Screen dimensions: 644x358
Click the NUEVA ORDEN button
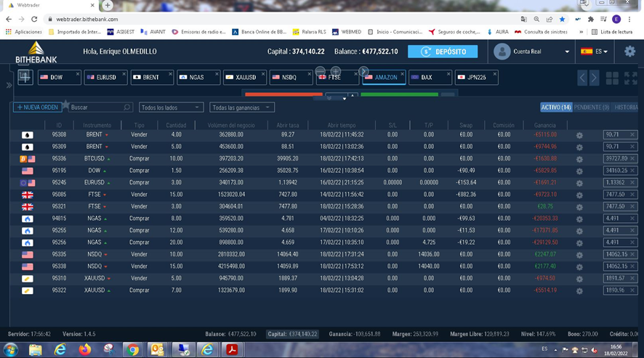[x=37, y=107]
